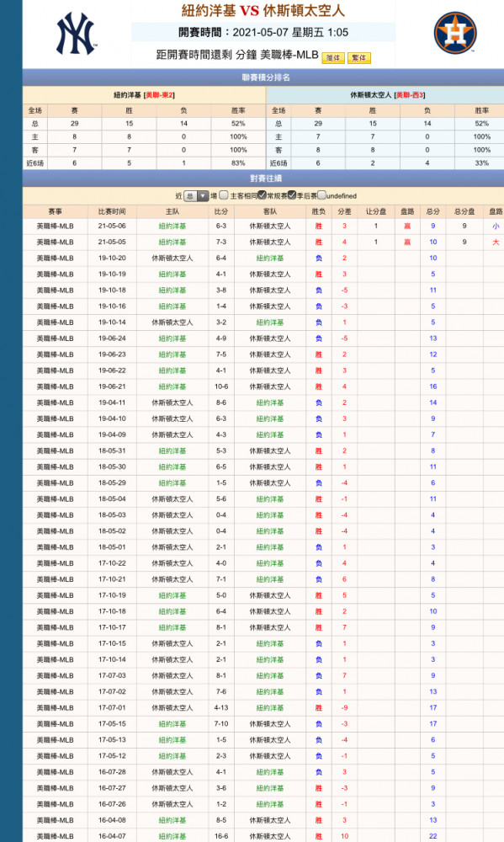Click the 分差 column header
The width and height of the screenshot is (504, 842).
[345, 211]
